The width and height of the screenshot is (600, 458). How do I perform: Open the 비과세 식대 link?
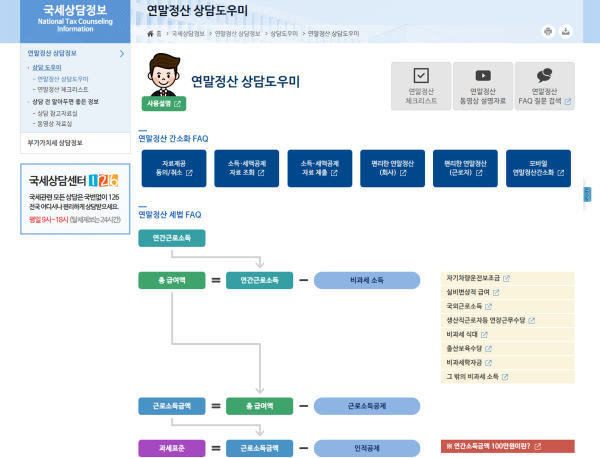coord(467,334)
